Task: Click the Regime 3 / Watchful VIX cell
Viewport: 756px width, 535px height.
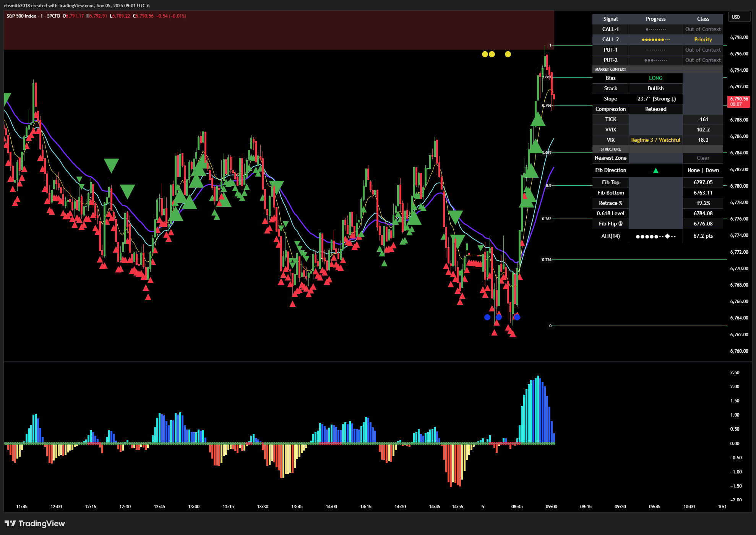Action: tap(655, 140)
